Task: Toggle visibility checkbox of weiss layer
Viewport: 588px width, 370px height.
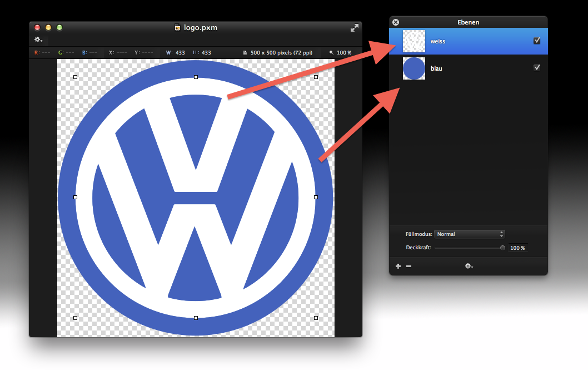Action: pos(537,41)
